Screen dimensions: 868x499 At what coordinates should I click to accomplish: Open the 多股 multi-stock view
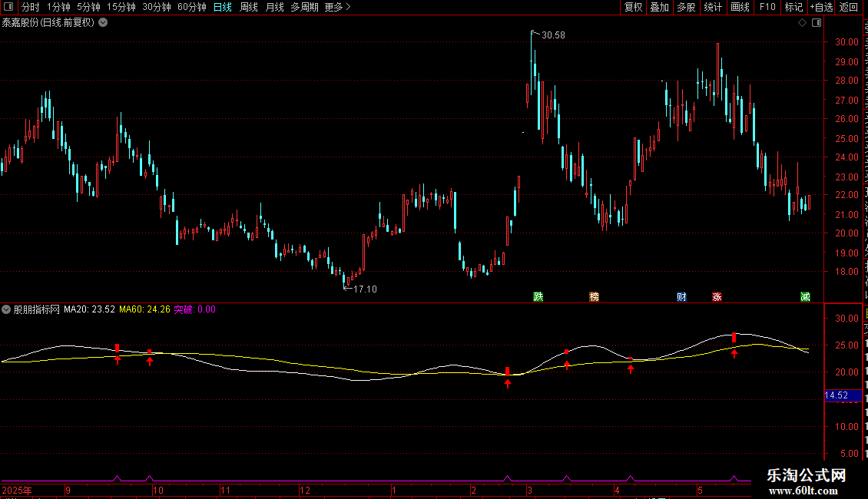687,7
